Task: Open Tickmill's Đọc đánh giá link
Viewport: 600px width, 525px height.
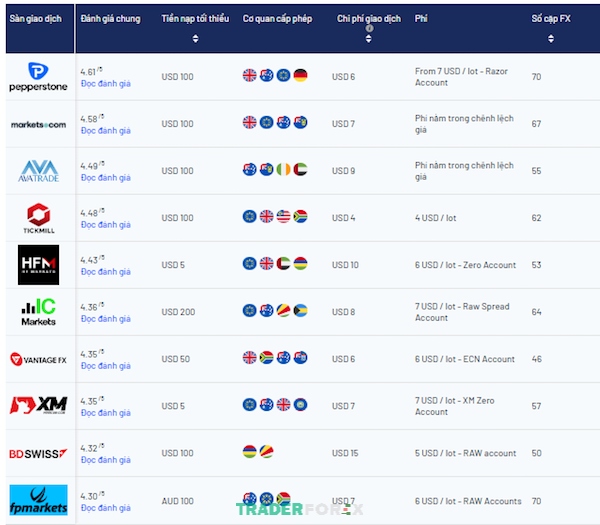Action: [x=106, y=225]
